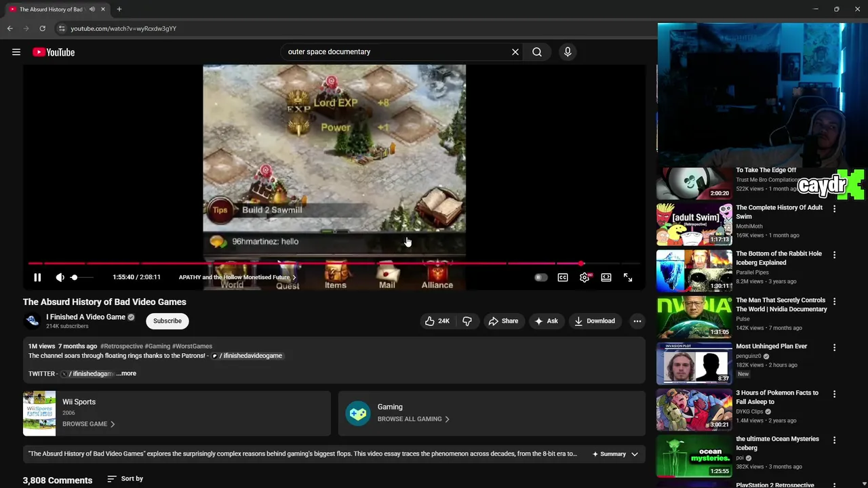The width and height of the screenshot is (868, 488).
Task: Click the Wii Sports cover thumbnail
Action: click(x=39, y=413)
